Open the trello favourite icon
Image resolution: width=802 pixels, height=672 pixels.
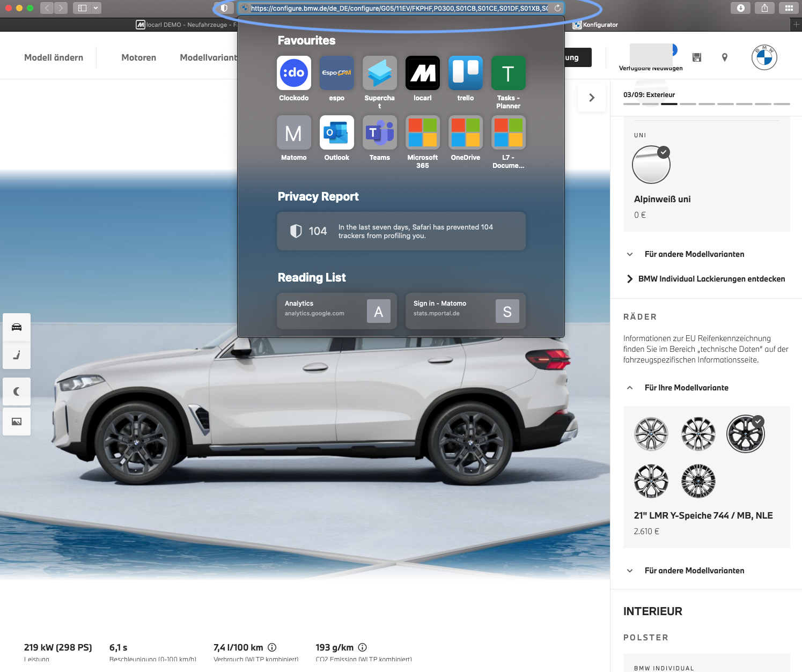tap(465, 73)
